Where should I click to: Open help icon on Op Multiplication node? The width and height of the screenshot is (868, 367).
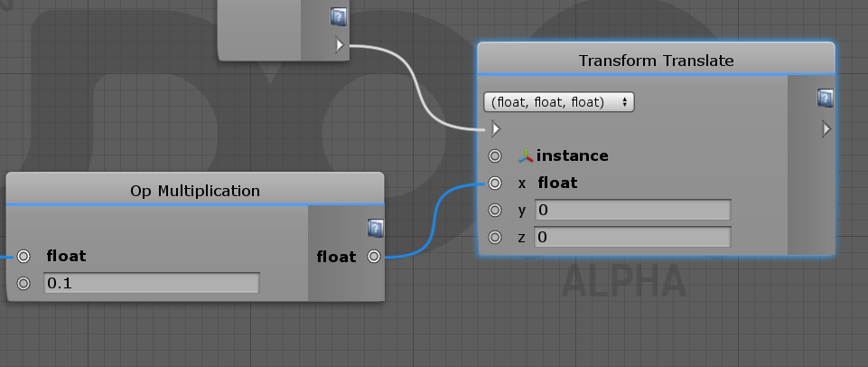pos(375,228)
